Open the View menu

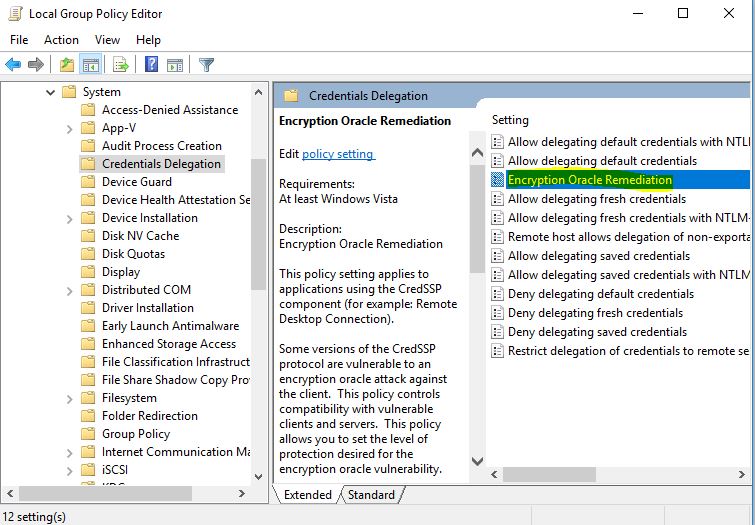click(x=107, y=40)
